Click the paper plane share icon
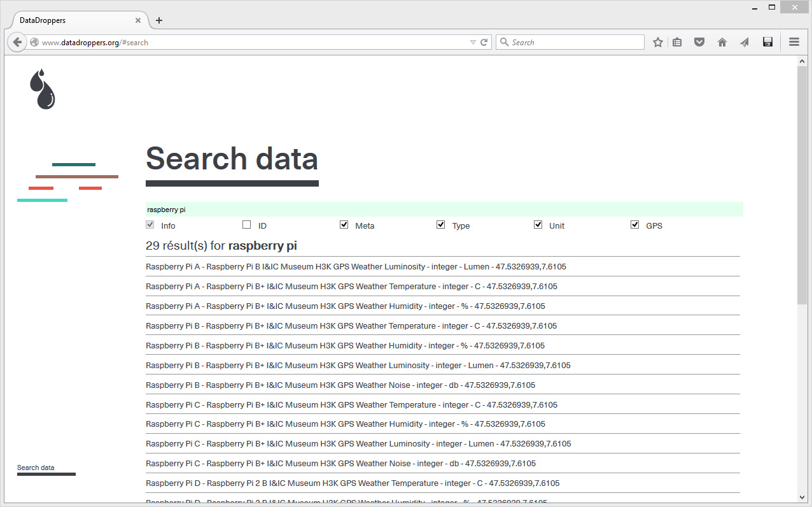The width and height of the screenshot is (812, 507). click(x=745, y=42)
